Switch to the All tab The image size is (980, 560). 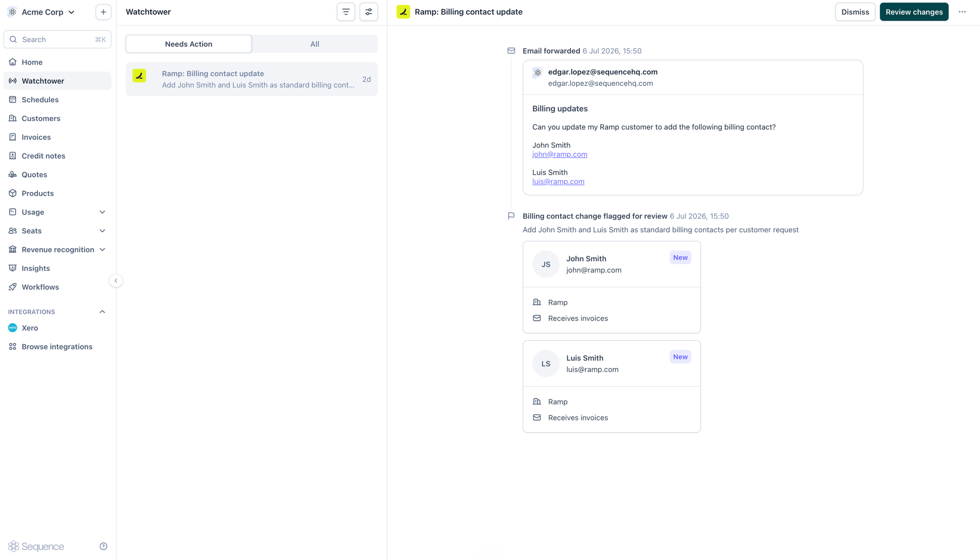tap(315, 44)
